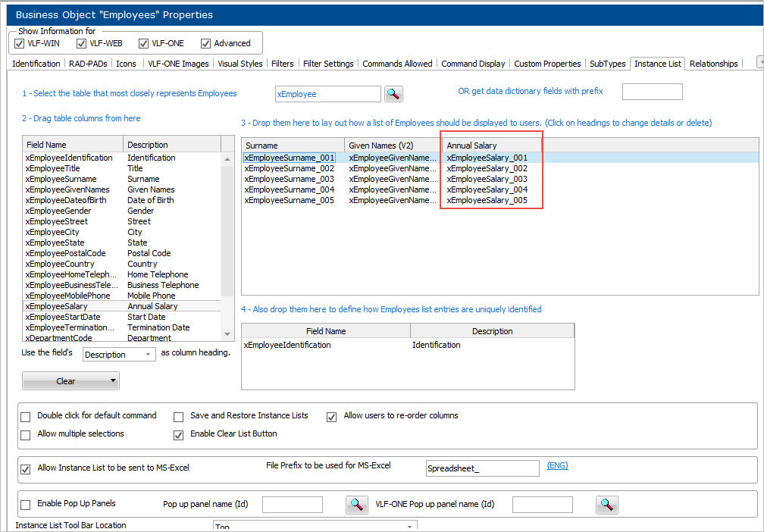Click the ENG language link
Viewport: 764px width, 532px height.
pos(557,466)
